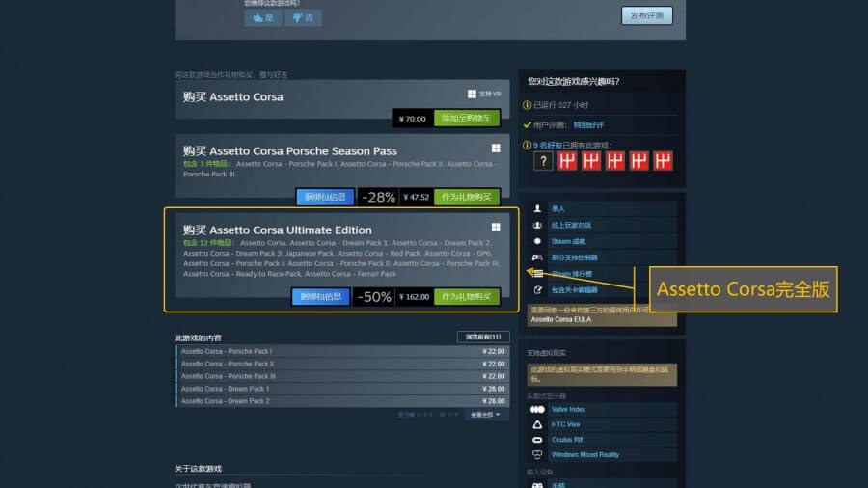Click the Steam leaderboards list icon
Viewport: 868px width, 488px height.
click(x=537, y=273)
